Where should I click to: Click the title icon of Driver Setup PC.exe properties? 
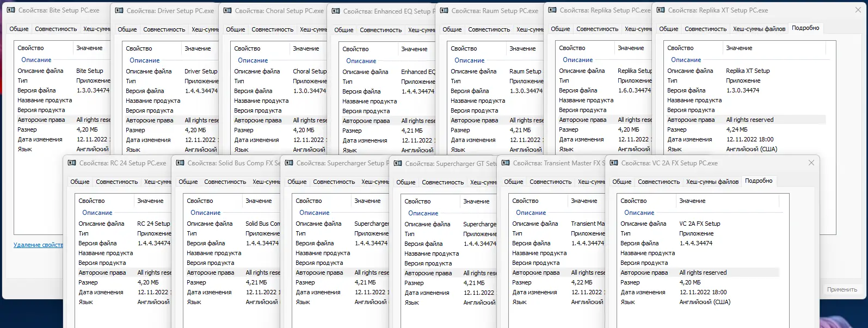119,11
